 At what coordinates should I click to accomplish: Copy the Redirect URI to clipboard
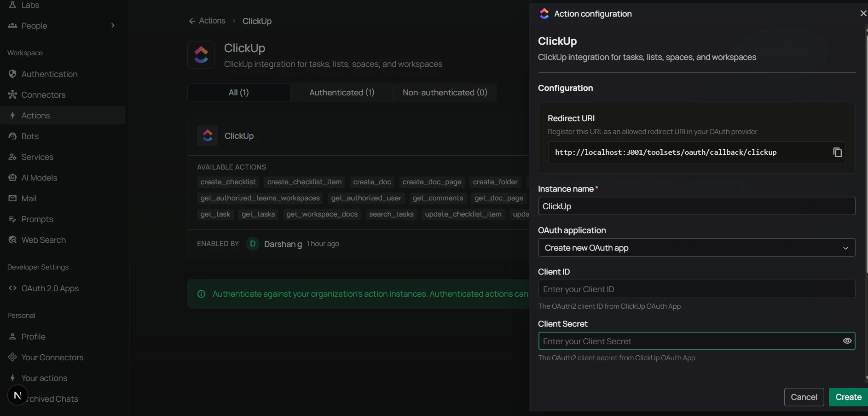(837, 152)
